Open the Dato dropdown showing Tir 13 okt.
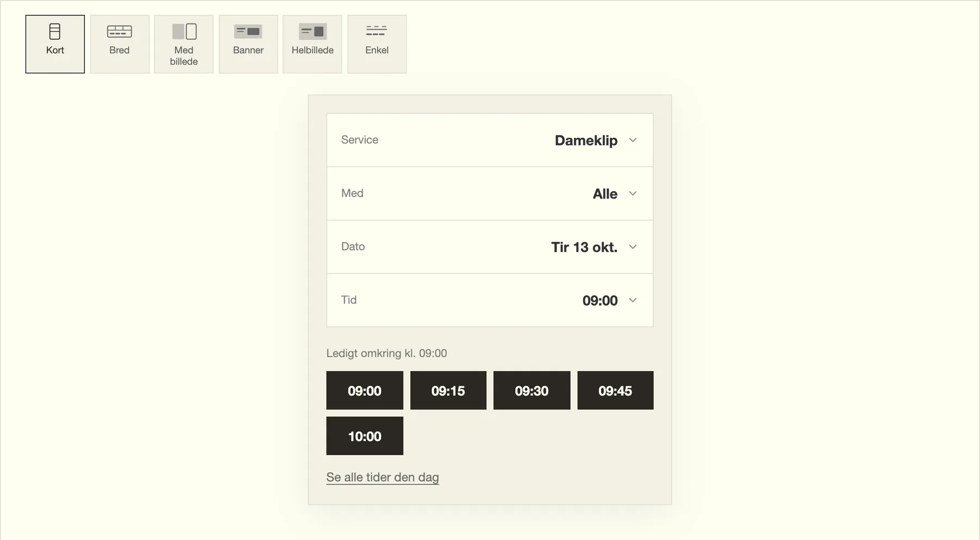 (x=489, y=247)
